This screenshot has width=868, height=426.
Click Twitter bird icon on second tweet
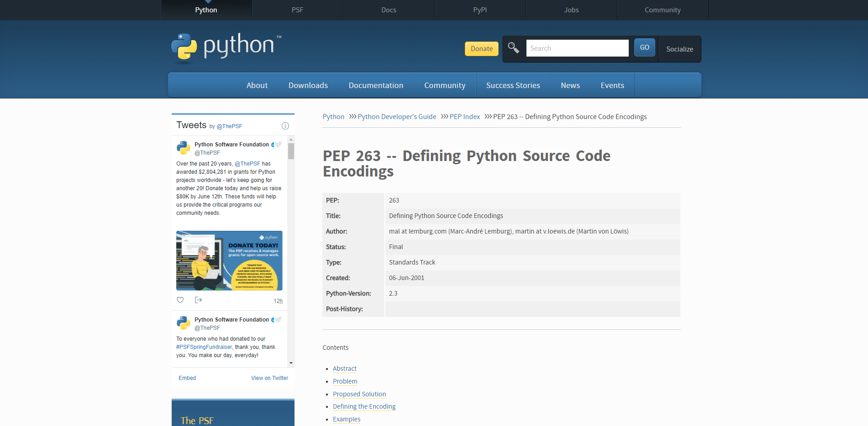point(279,319)
